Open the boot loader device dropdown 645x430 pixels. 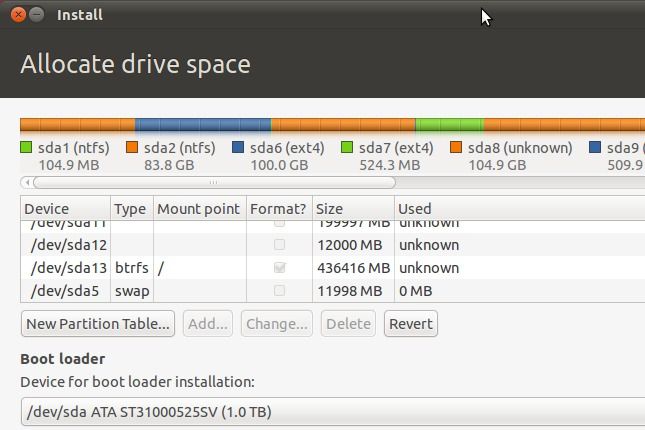332,412
